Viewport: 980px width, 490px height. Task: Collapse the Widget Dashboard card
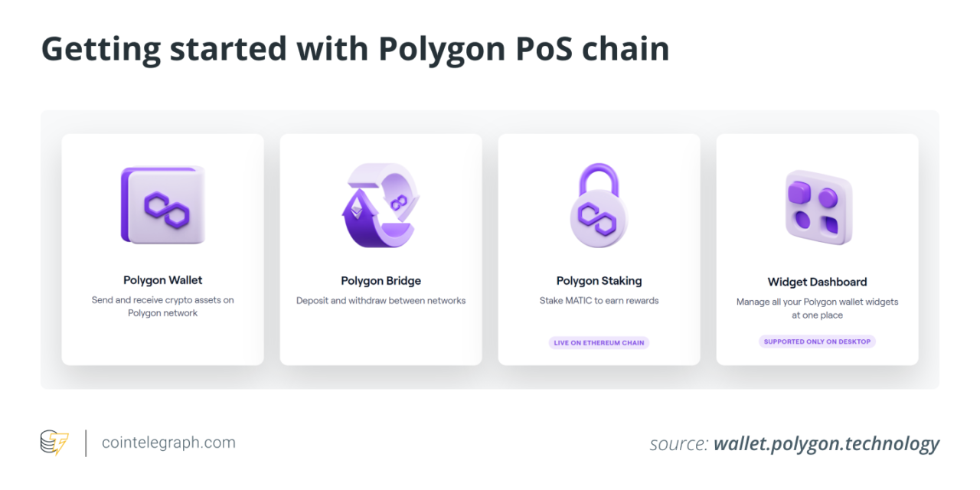(x=816, y=249)
